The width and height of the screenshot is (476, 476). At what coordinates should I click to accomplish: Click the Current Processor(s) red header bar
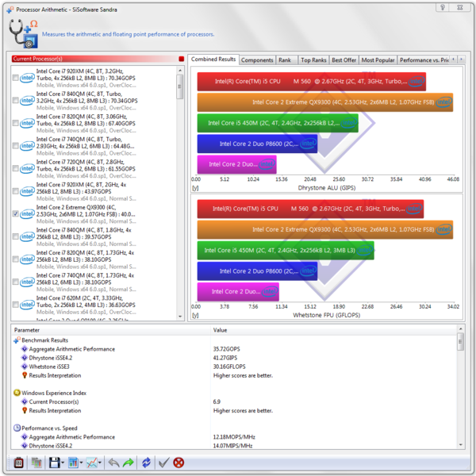click(x=94, y=59)
